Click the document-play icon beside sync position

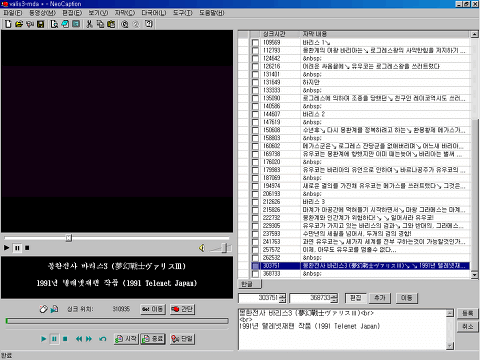click(54, 309)
